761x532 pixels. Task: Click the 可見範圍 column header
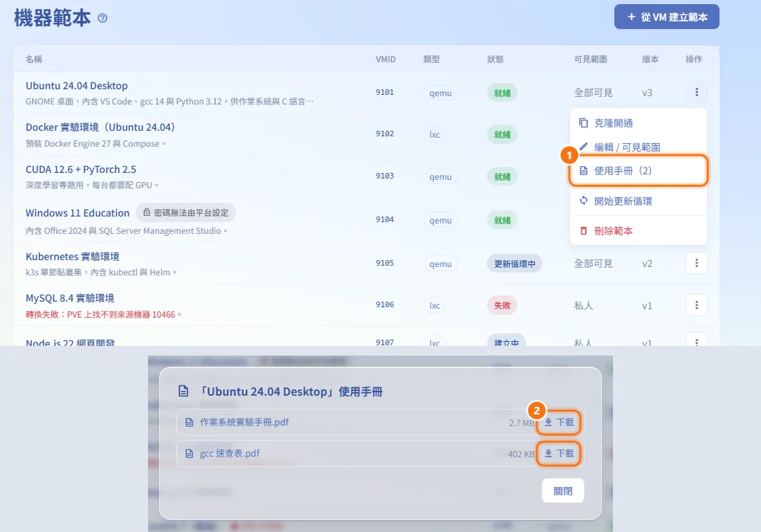click(x=590, y=59)
